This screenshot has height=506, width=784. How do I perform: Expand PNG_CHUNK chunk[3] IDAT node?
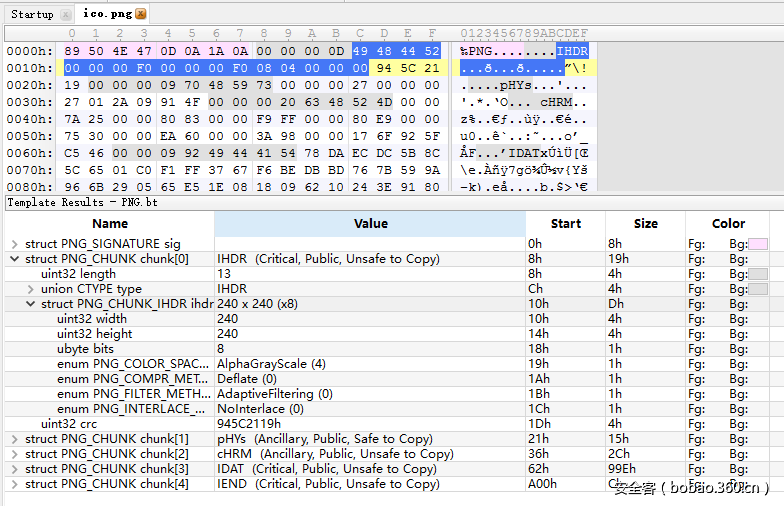click(x=14, y=469)
